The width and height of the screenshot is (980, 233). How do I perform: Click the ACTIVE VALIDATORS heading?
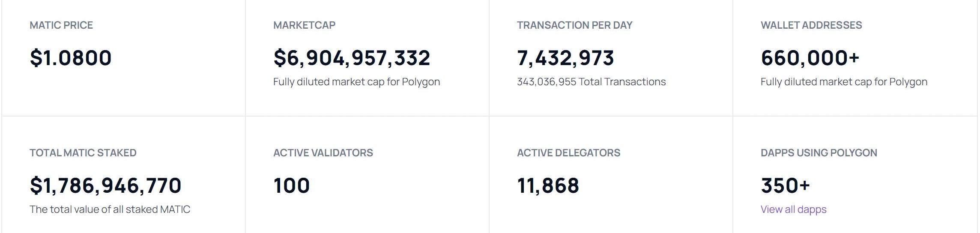point(323,153)
